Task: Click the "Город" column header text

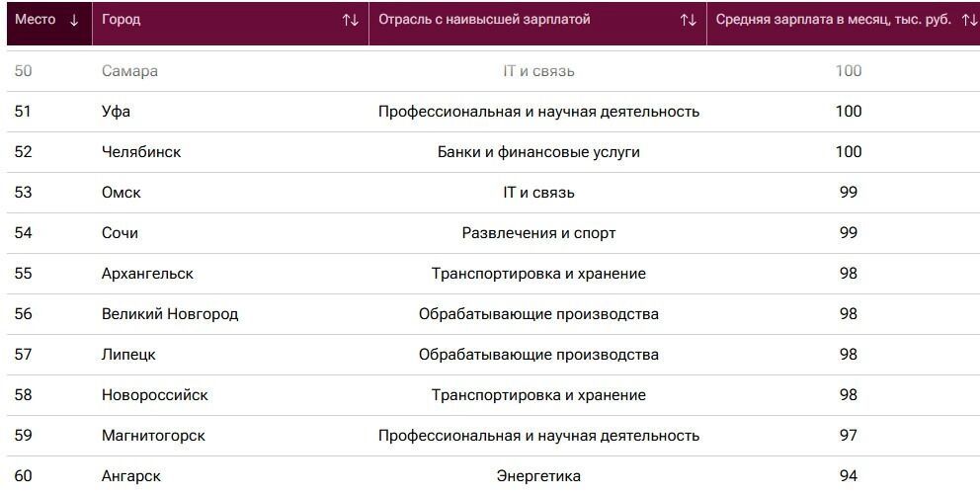Action: 121,20
